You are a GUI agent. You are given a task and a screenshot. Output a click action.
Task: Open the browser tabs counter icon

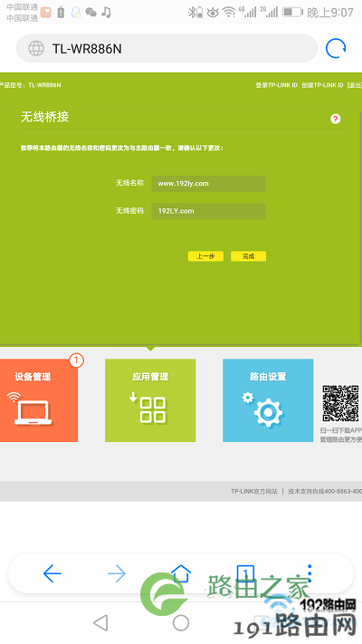[245, 572]
